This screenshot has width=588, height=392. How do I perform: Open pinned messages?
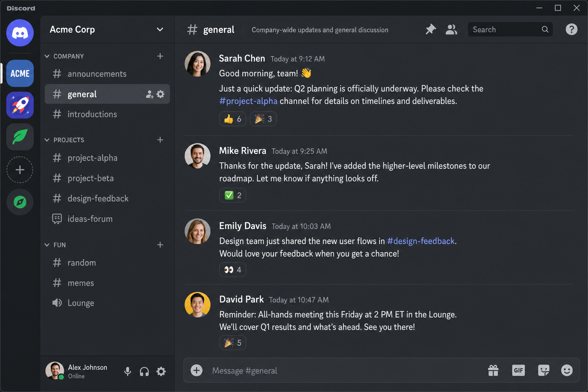(x=431, y=29)
